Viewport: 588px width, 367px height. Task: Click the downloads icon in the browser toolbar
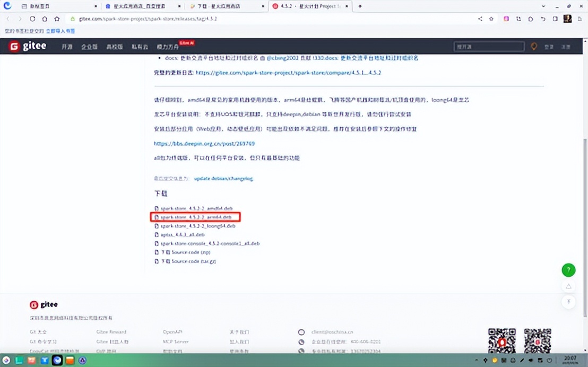[518, 19]
